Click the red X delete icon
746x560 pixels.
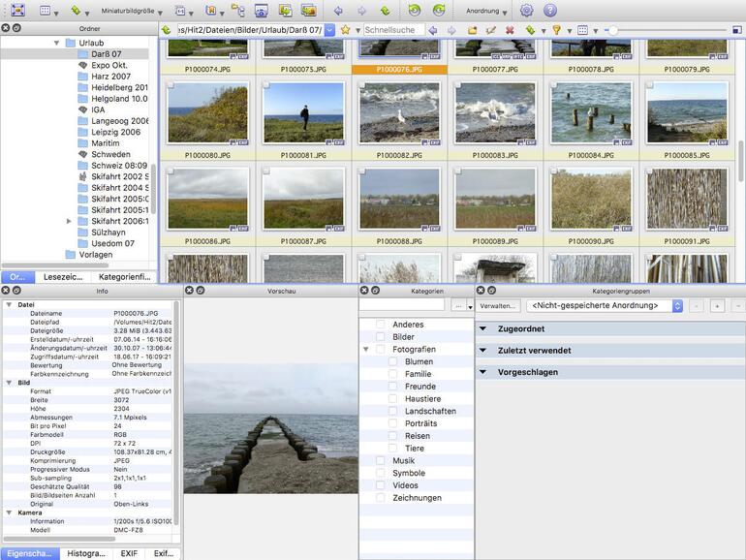click(x=510, y=30)
